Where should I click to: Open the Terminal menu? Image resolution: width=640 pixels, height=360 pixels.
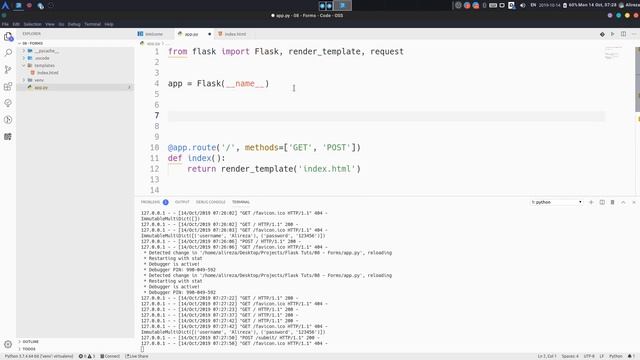tap(93, 24)
